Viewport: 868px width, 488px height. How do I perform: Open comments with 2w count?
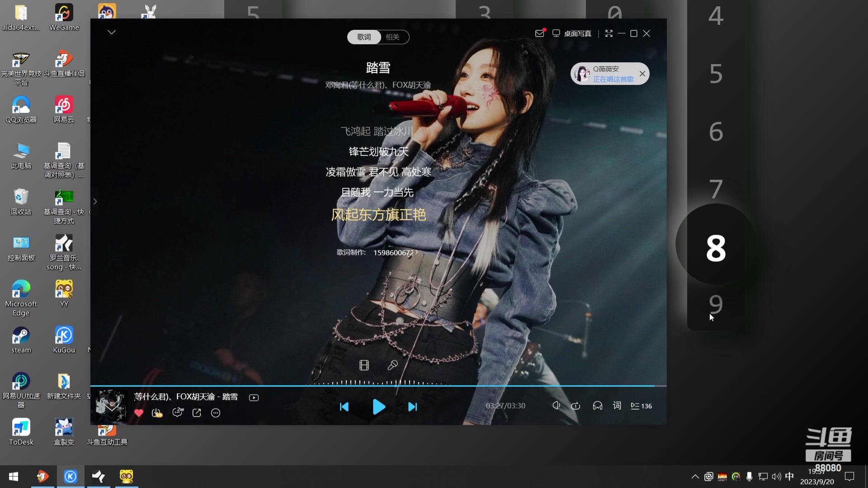178,413
